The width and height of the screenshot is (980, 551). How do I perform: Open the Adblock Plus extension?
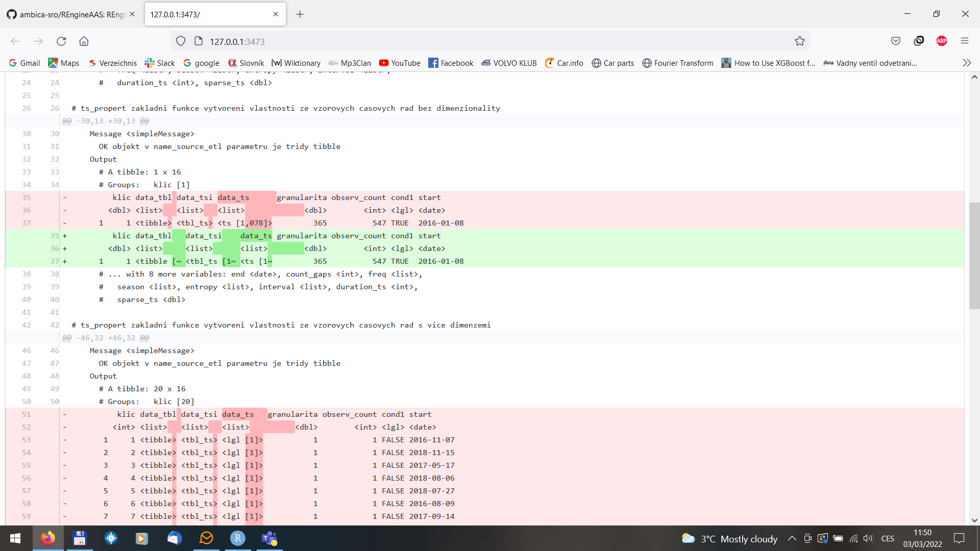tap(942, 41)
